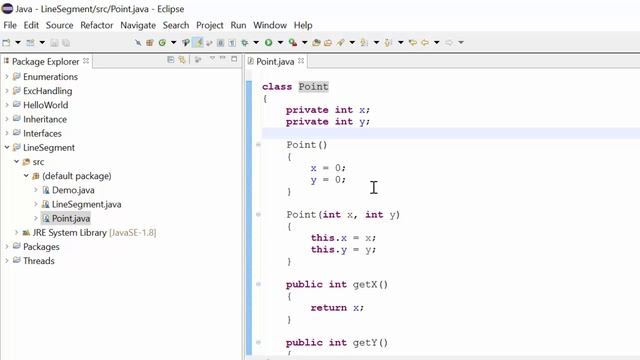Screen dimensions: 640x360
Task: Click the line 'private int y;'
Action: click(328, 122)
